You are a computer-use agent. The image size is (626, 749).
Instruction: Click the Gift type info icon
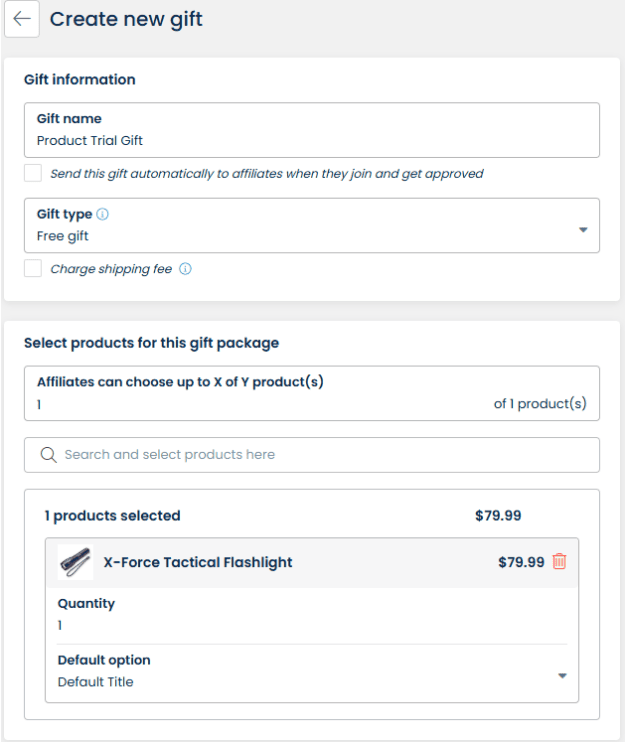(x=104, y=214)
